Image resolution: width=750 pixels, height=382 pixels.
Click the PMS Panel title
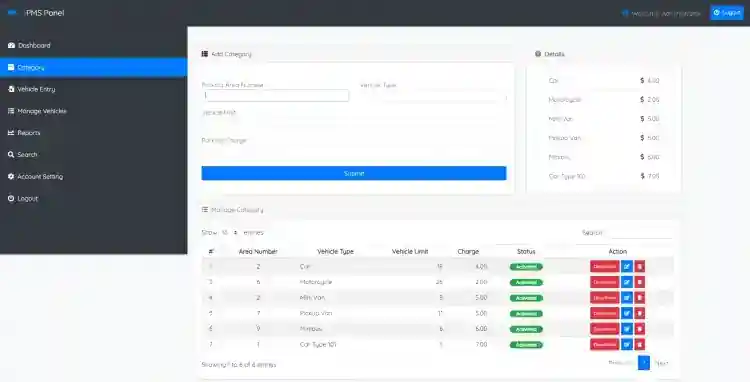[44, 13]
